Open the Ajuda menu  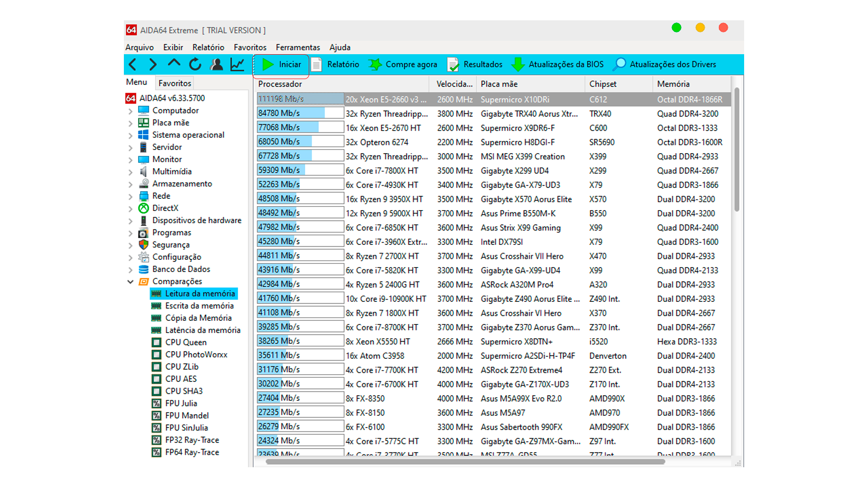click(340, 47)
